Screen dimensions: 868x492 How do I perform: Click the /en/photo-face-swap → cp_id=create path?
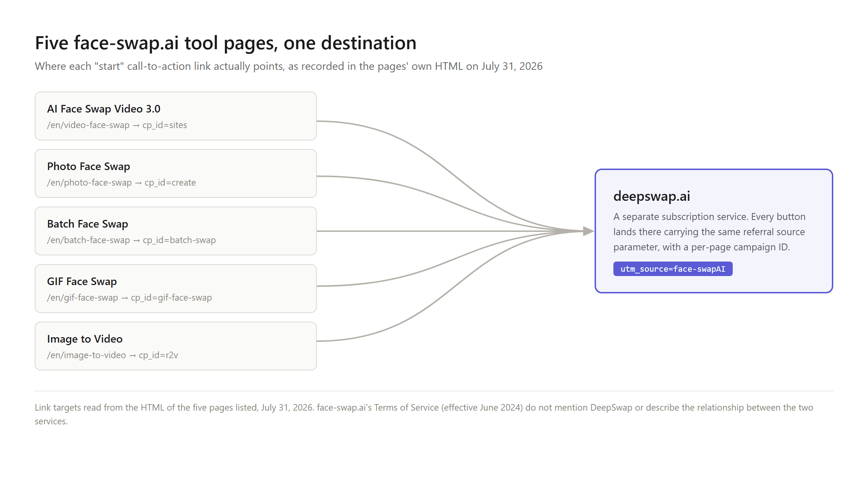[121, 183]
